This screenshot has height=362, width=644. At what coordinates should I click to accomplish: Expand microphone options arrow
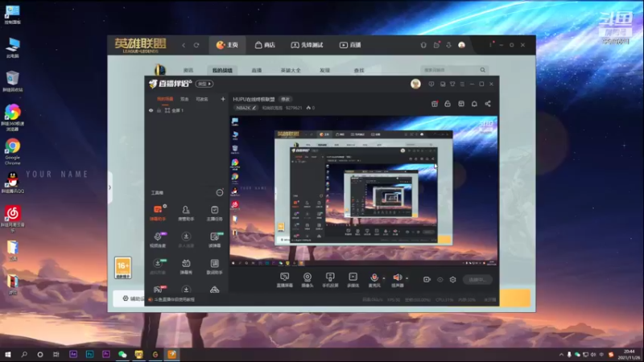[384, 278]
